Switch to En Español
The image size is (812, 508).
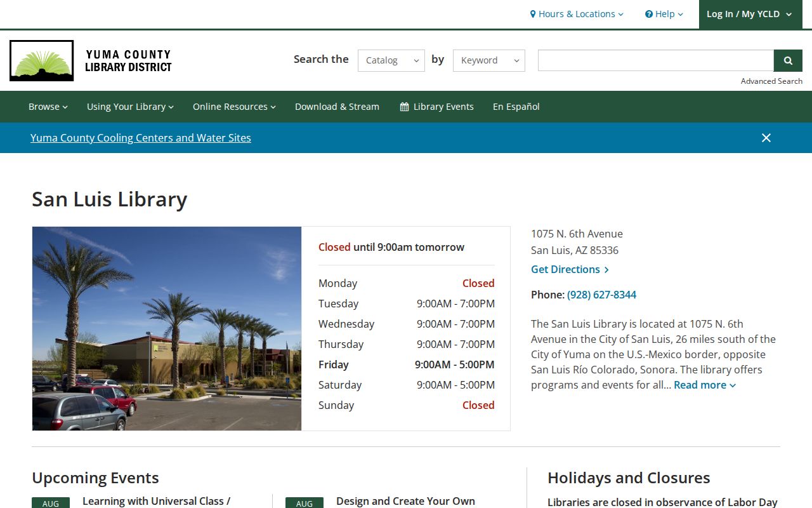(516, 107)
